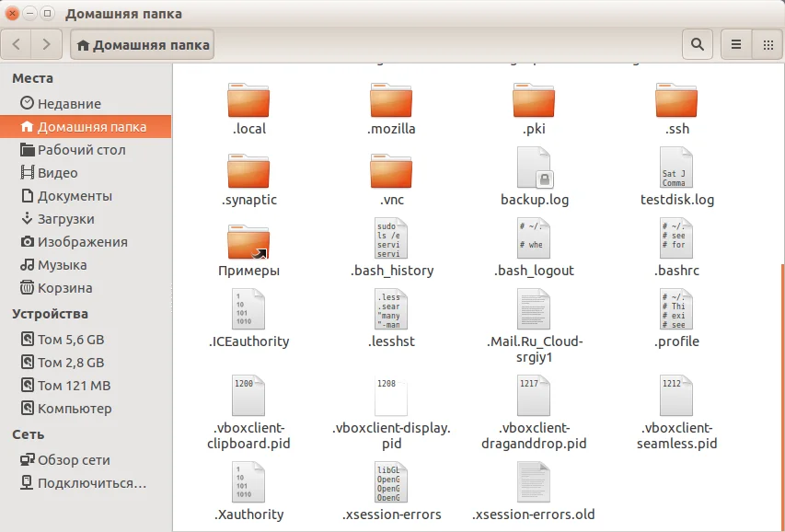Viewport: 785px width, 532px height.
Task: Open Том 5,6 GB drive
Action: (71, 340)
